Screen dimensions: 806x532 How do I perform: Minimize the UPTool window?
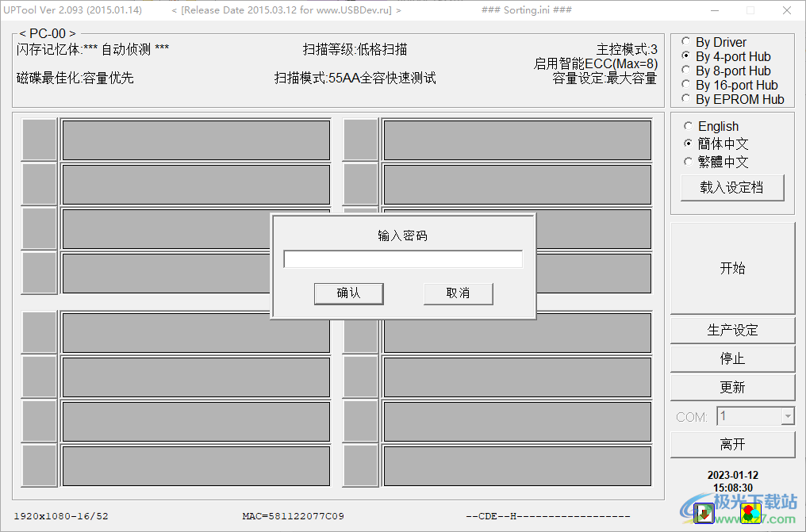pyautogui.click(x=715, y=10)
